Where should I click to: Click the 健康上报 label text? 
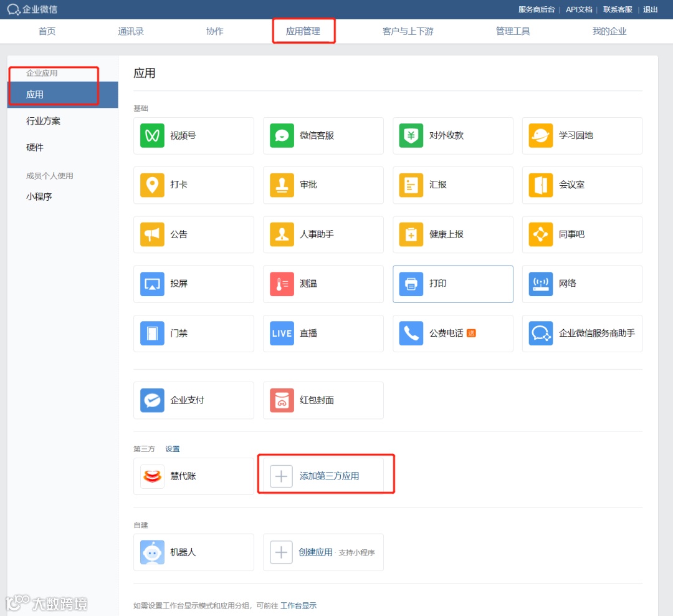click(x=446, y=234)
